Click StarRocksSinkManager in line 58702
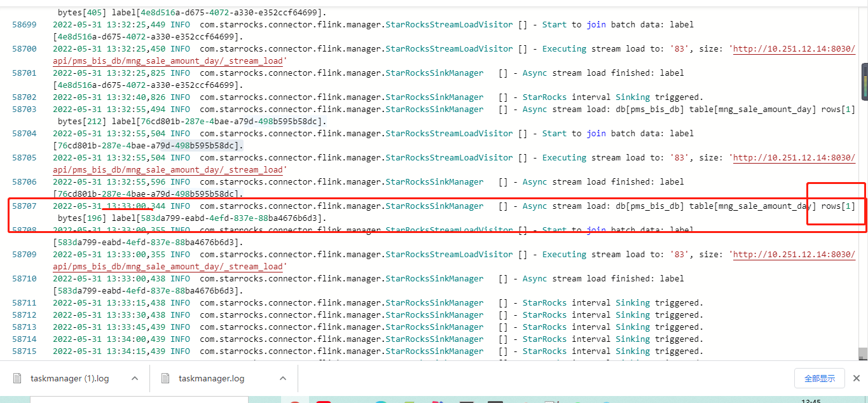 click(x=434, y=97)
